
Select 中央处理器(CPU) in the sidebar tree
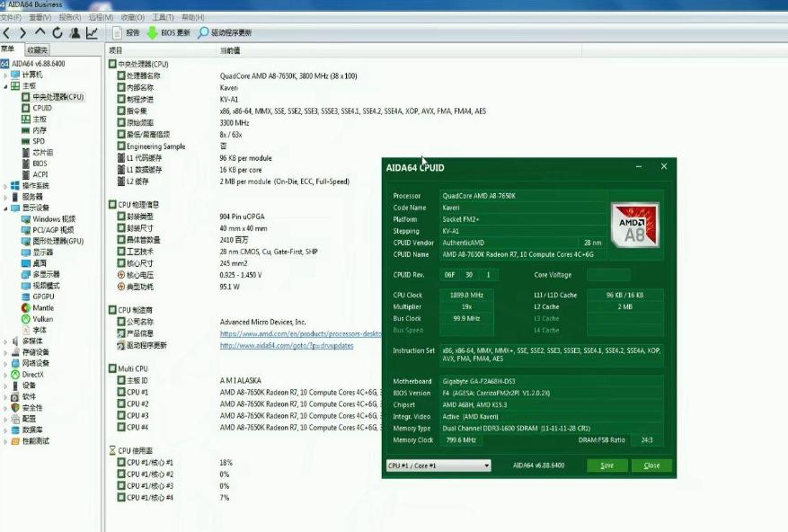[x=53, y=97]
